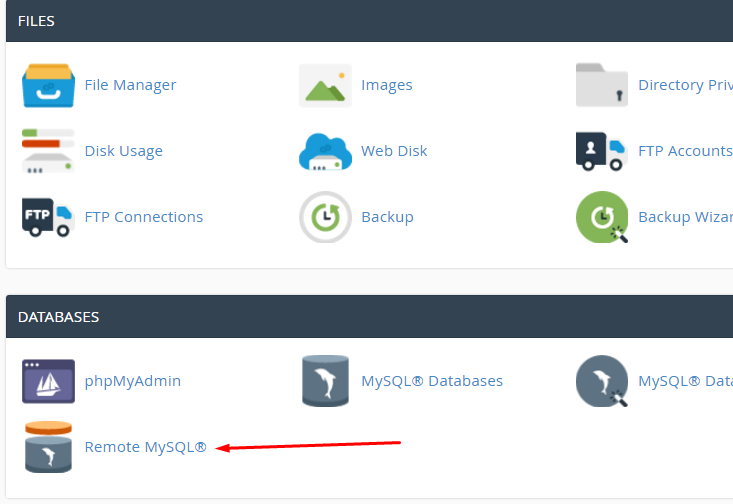
Task: Click the MySQL Database Wizard icon
Action: coord(602,381)
